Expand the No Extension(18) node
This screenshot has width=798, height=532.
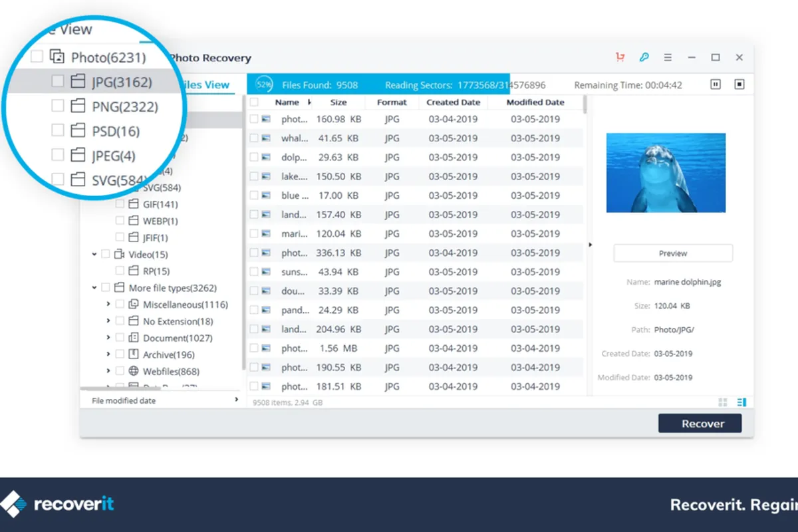tap(108, 321)
